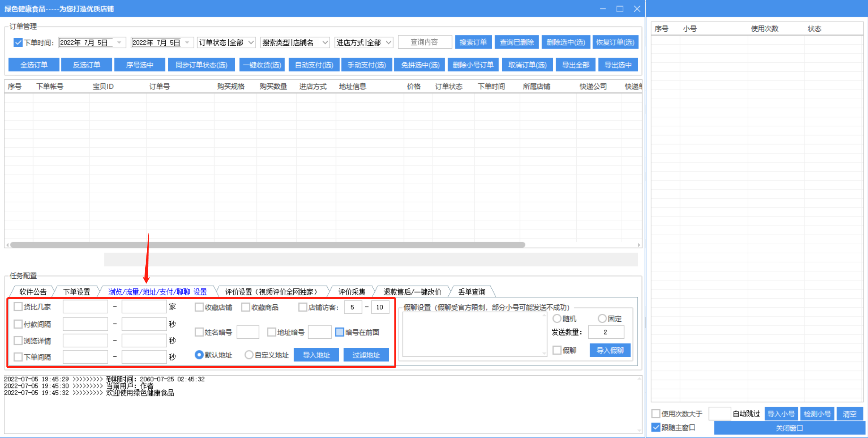Check the 使用次数大于 checkbox
The image size is (868, 438).
click(656, 414)
